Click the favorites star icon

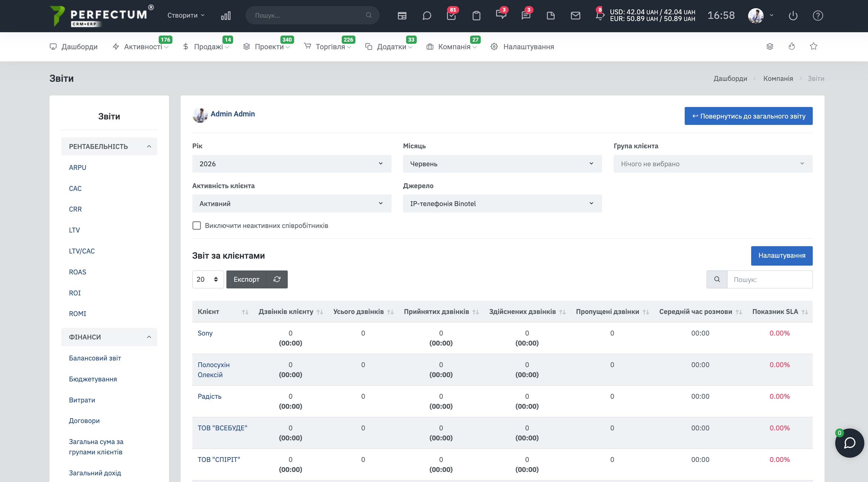(813, 46)
